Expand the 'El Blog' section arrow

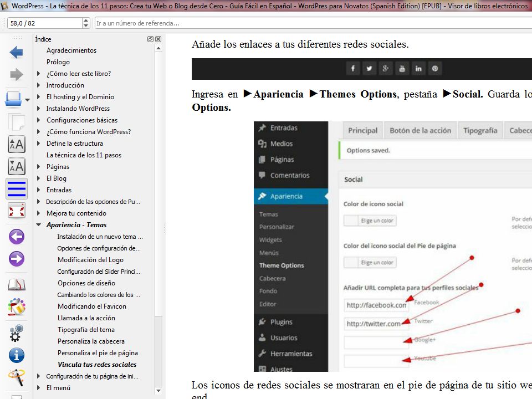click(38, 178)
